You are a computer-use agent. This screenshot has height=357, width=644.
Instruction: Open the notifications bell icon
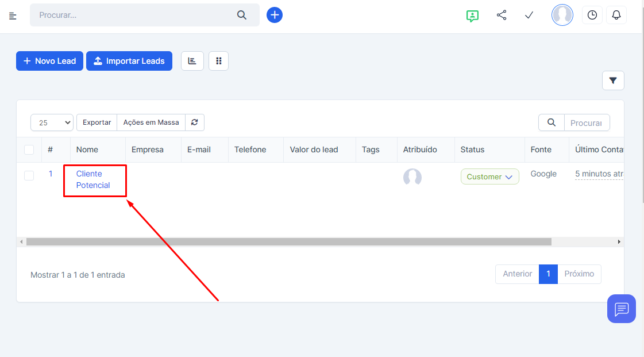click(x=616, y=15)
